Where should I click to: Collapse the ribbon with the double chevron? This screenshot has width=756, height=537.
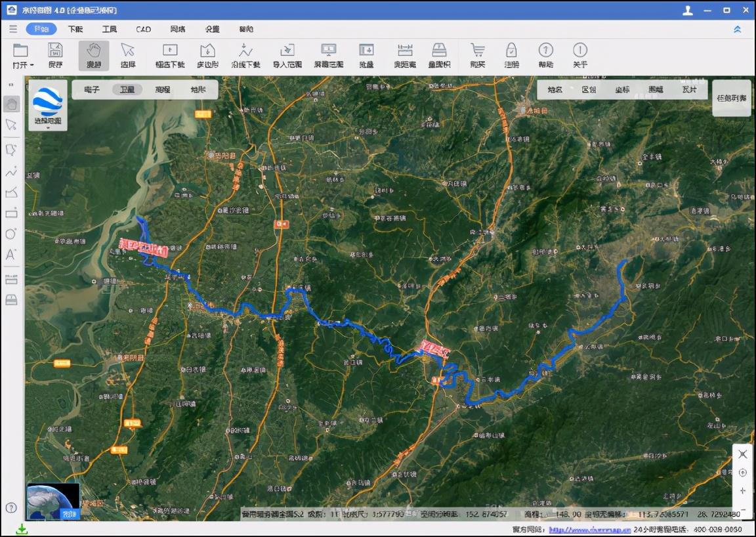[737, 30]
